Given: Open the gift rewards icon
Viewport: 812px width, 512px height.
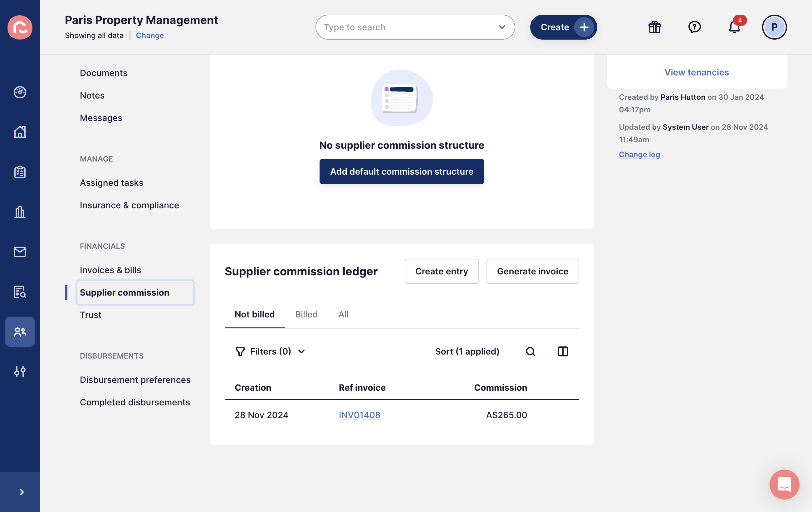Looking at the screenshot, I should [654, 27].
